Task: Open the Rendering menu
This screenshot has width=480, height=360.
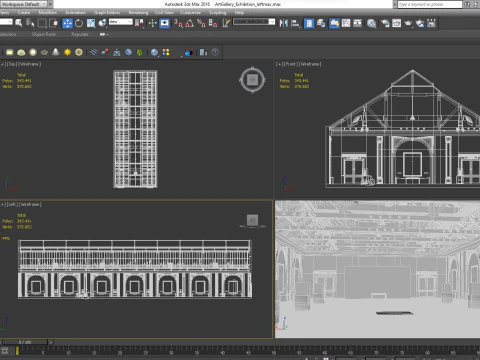Action: [138, 13]
